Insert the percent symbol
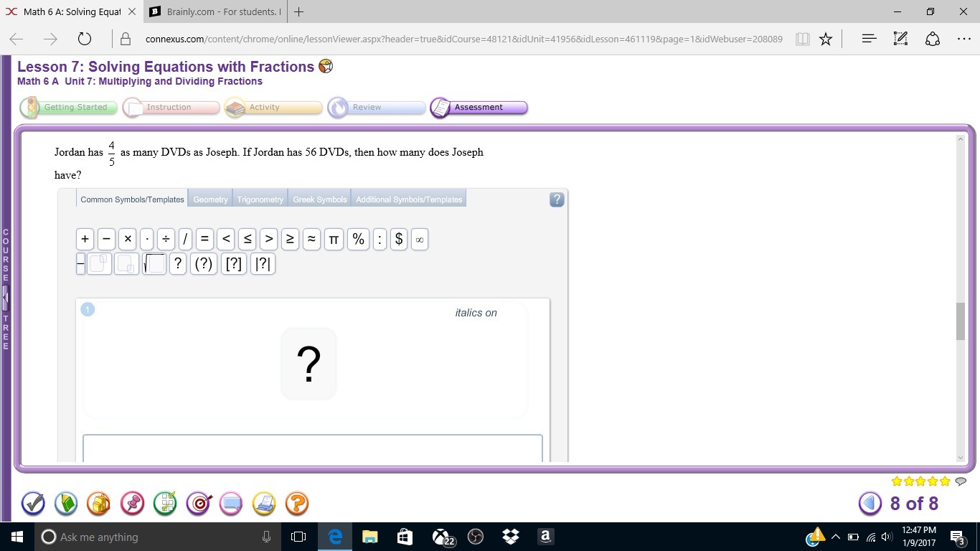 (359, 239)
